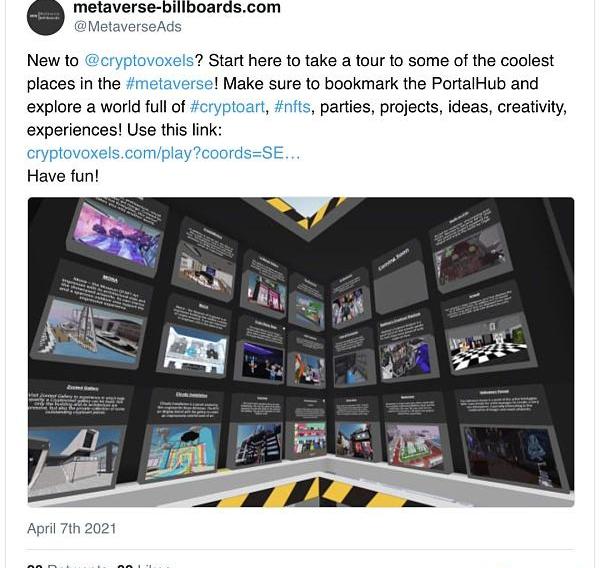Select the purple pink top-left portal image
This screenshot has width=600, height=568.
118,237
